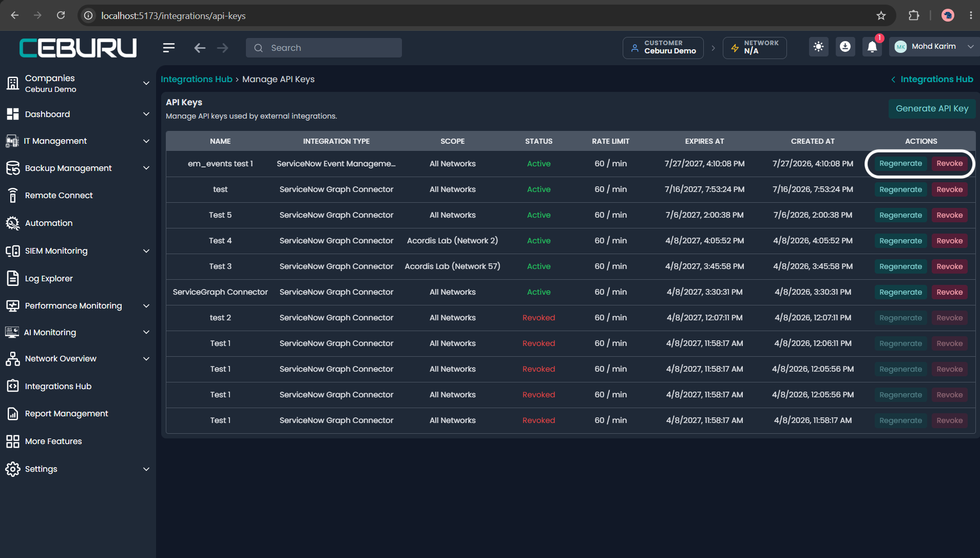The image size is (980, 558).
Task: Click the app back arrow icon
Action: tap(200, 48)
